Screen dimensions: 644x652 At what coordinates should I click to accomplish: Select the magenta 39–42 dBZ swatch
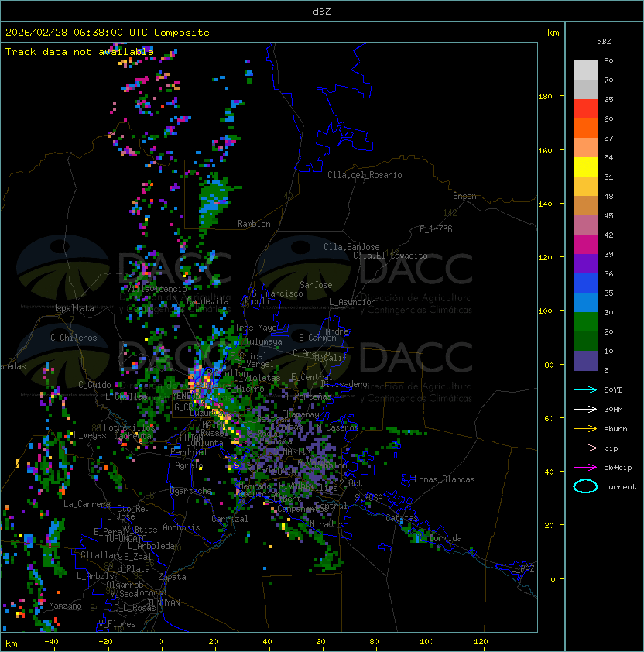tap(585, 245)
